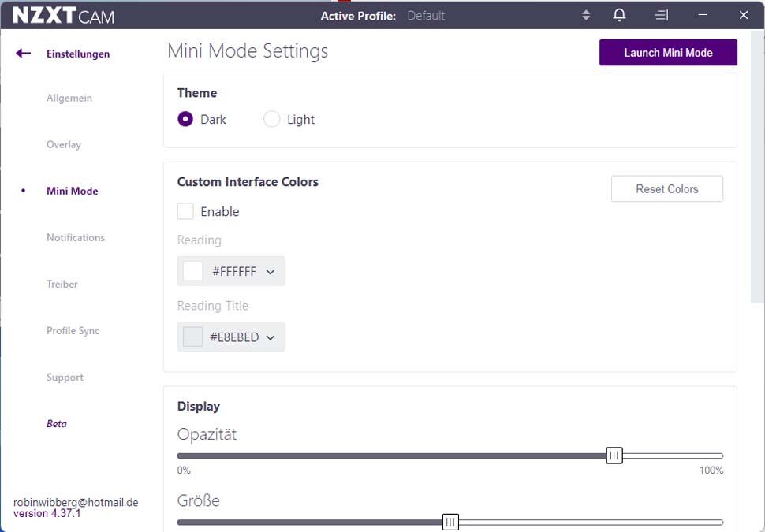Open the Treiber settings section

(x=62, y=284)
